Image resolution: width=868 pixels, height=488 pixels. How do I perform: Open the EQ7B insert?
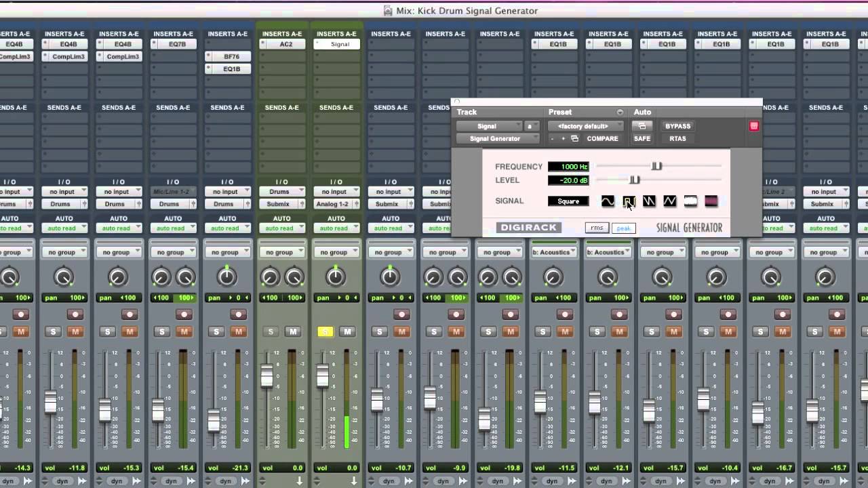coord(173,44)
